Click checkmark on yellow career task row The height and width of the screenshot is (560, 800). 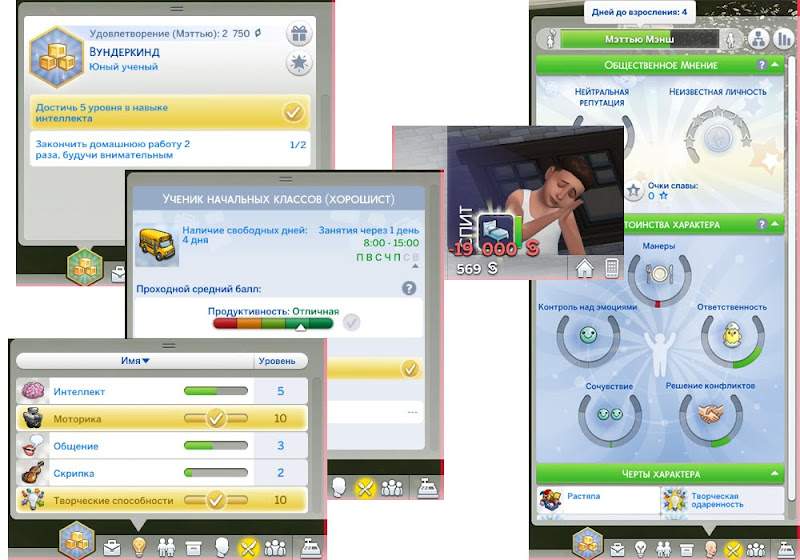410,368
